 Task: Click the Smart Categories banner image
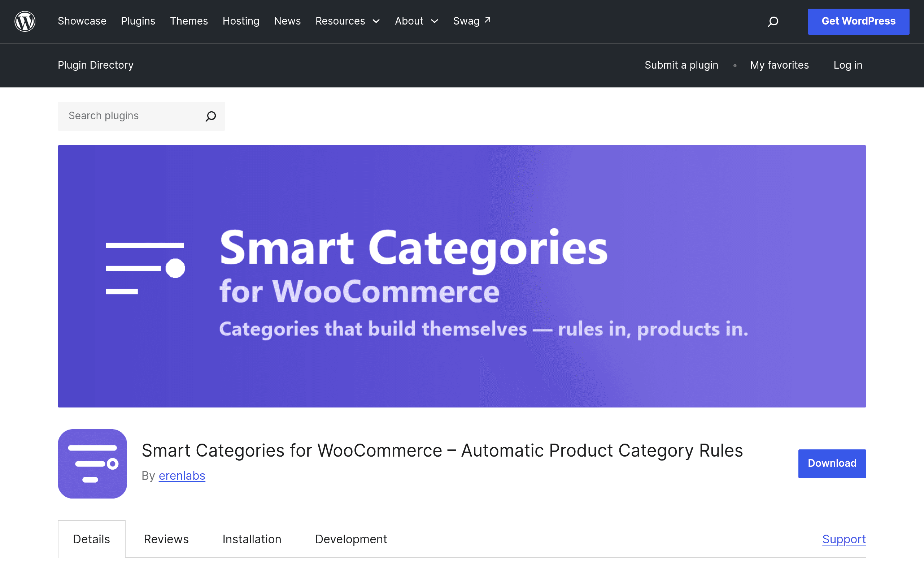(462, 276)
